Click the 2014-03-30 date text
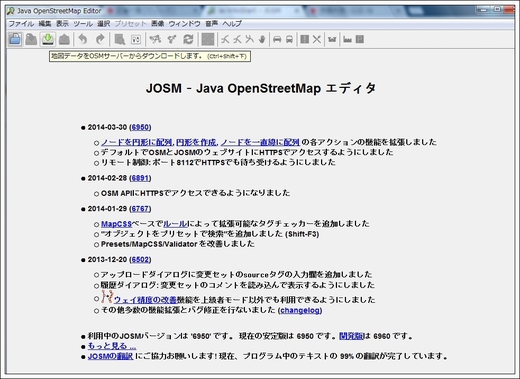 107,127
